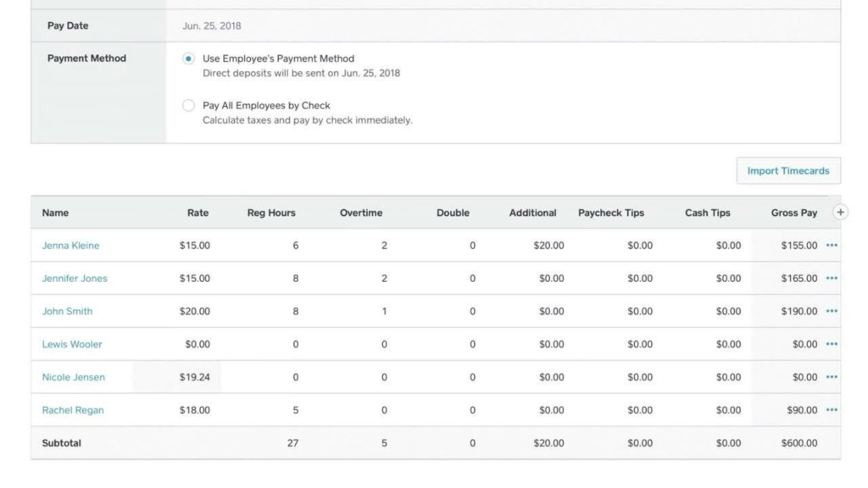The image size is (868, 488).
Task: Select Nicole Jensen's name link
Action: tap(72, 377)
